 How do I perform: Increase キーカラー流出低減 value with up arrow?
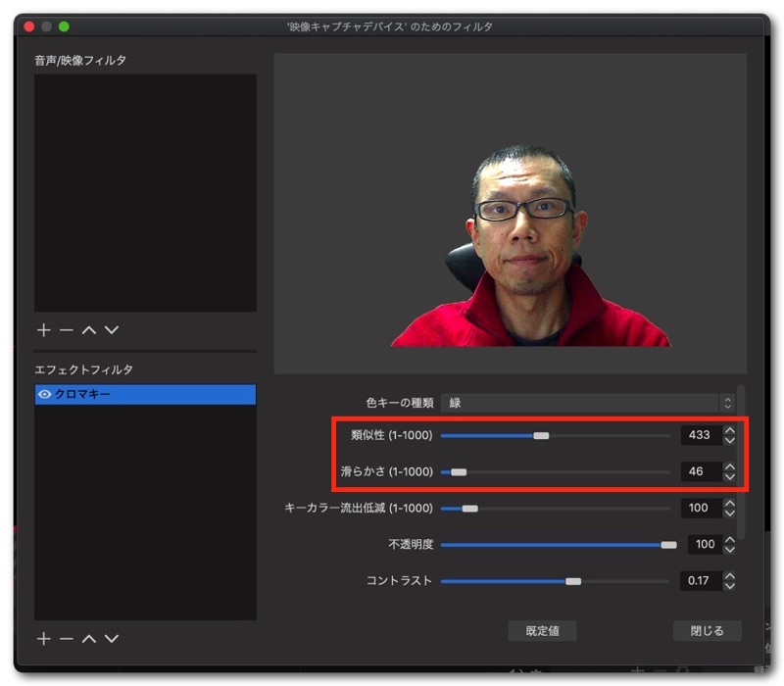[x=729, y=503]
